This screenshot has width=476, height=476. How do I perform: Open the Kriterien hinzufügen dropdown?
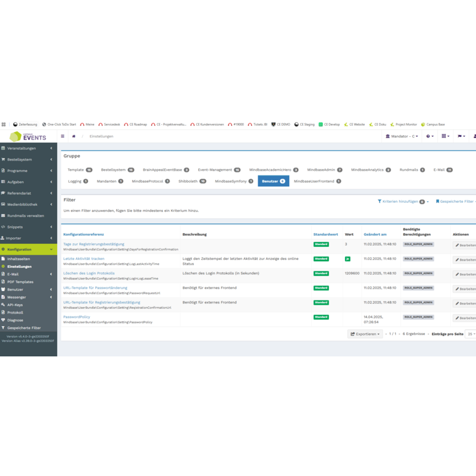[403, 202]
